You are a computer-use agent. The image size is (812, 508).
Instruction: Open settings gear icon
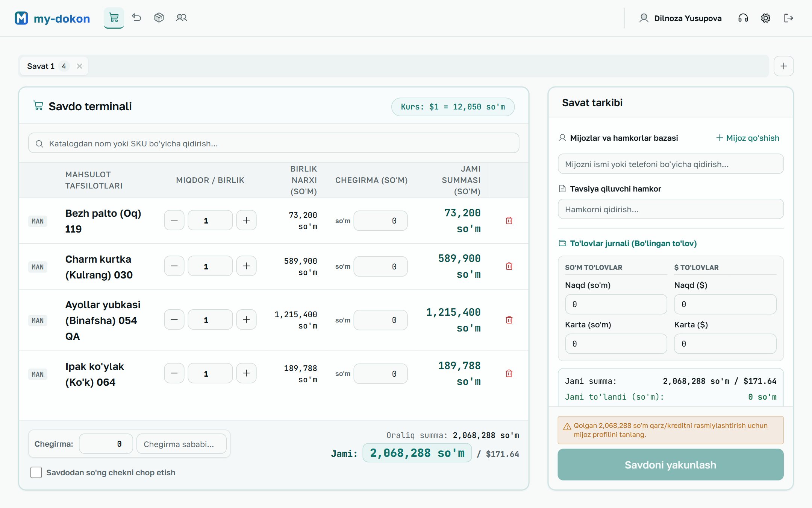coord(766,18)
